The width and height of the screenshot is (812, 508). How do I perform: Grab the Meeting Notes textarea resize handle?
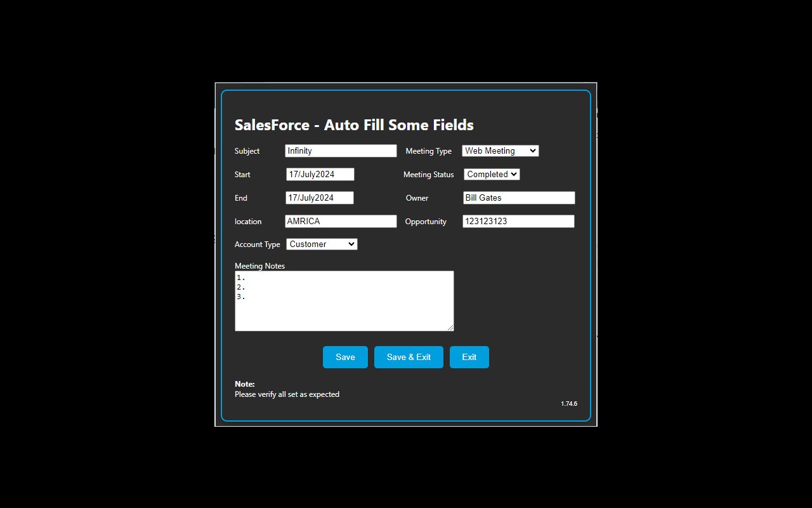click(450, 328)
